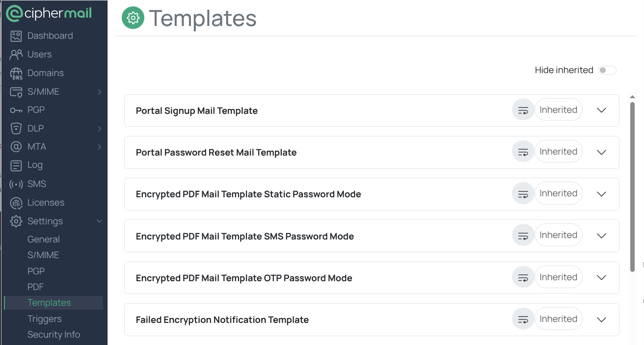Toggle Inherited on Portal Password Reset template

558,152
